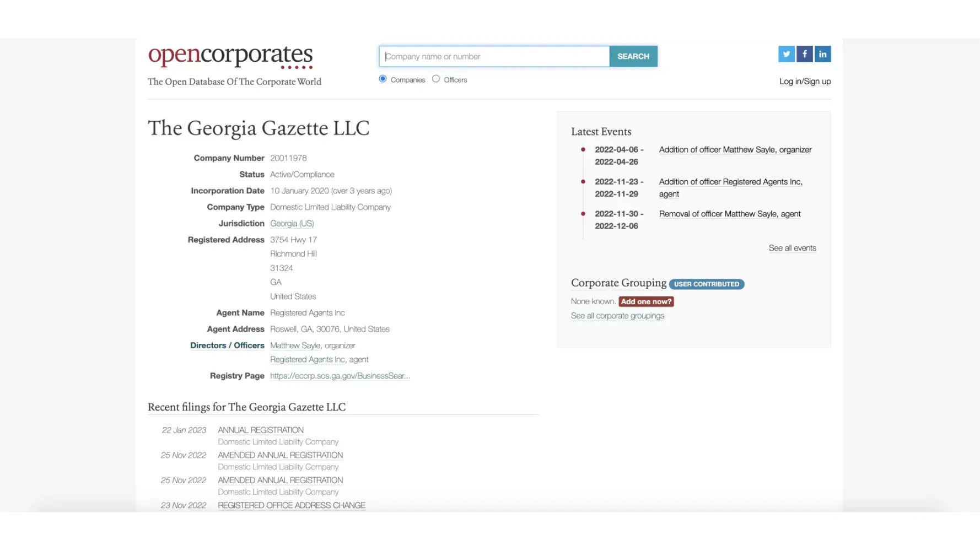Click the Add one now? button

point(646,301)
